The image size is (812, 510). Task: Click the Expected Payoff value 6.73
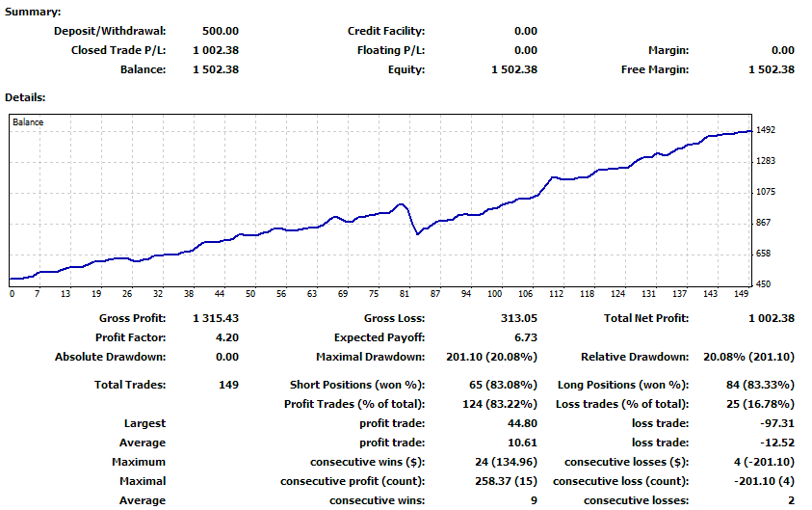point(526,337)
